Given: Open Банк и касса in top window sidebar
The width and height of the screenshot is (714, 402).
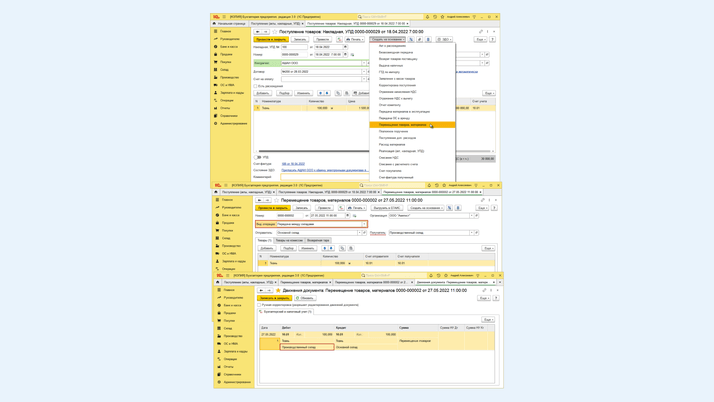Looking at the screenshot, I should point(229,46).
